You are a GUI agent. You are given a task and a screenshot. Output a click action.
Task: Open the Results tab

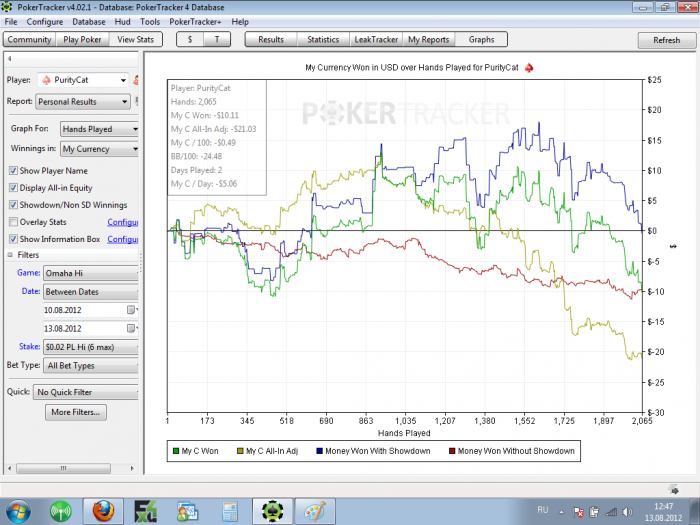(271, 39)
